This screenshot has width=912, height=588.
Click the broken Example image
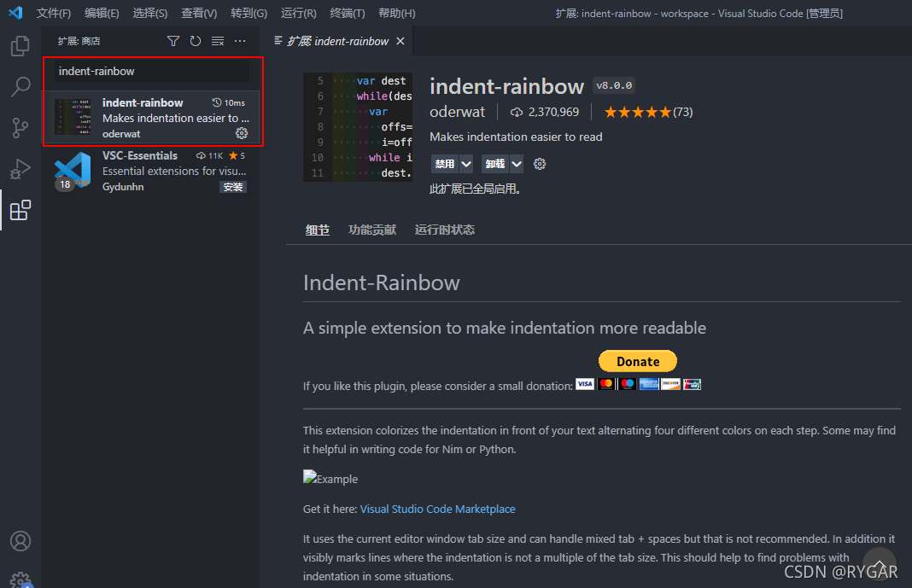(x=330, y=479)
